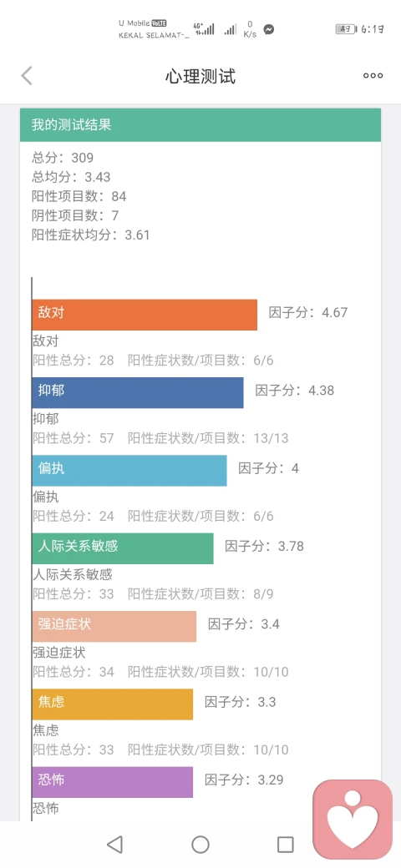
Task: Select the peach 强迫症状 bar
Action: [114, 627]
